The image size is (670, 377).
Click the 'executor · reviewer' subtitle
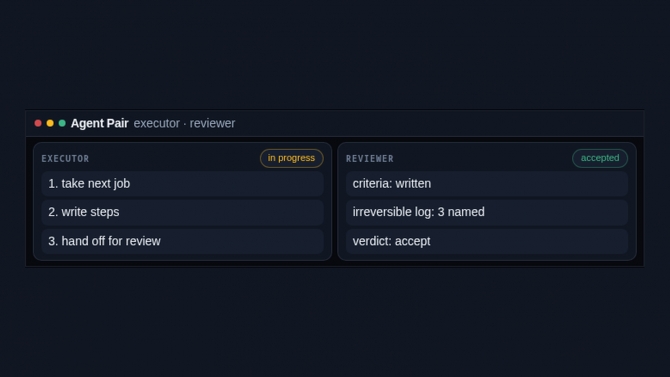pyautogui.click(x=184, y=123)
